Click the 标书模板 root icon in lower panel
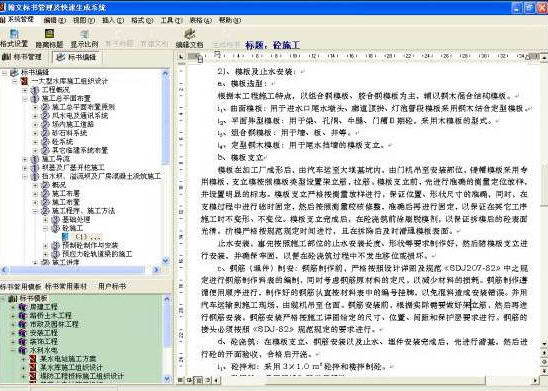548x391 pixels. coord(13,298)
